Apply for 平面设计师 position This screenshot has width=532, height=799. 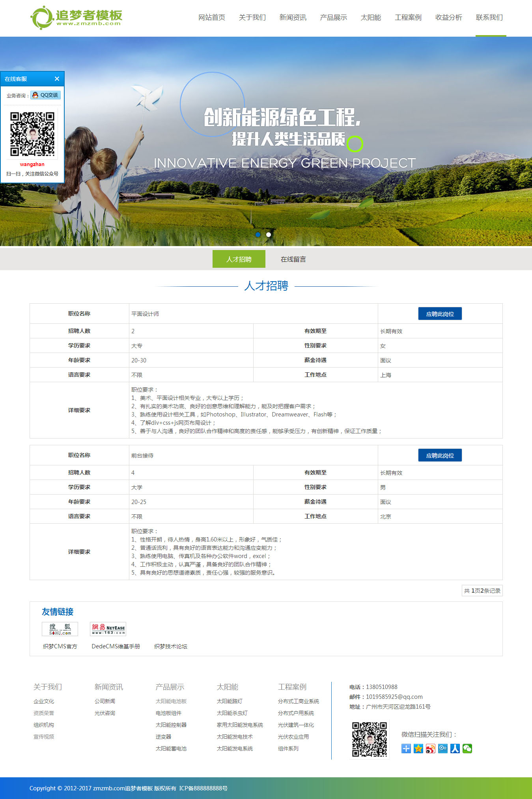click(x=440, y=314)
